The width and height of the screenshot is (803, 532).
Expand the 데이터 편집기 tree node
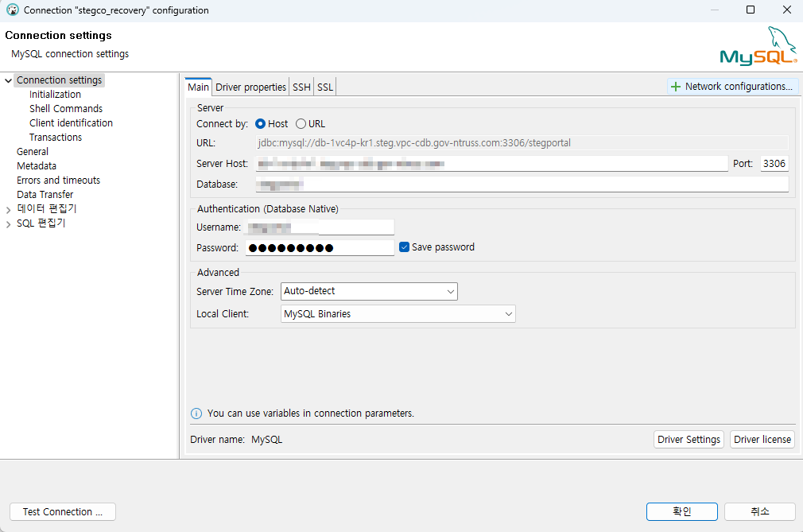(x=9, y=210)
